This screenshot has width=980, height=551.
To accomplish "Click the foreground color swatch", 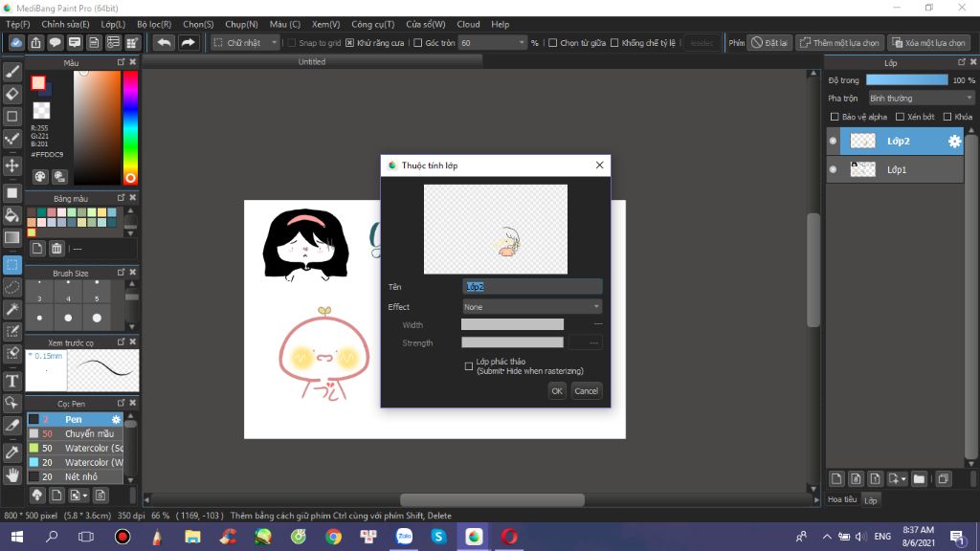I will (38, 82).
